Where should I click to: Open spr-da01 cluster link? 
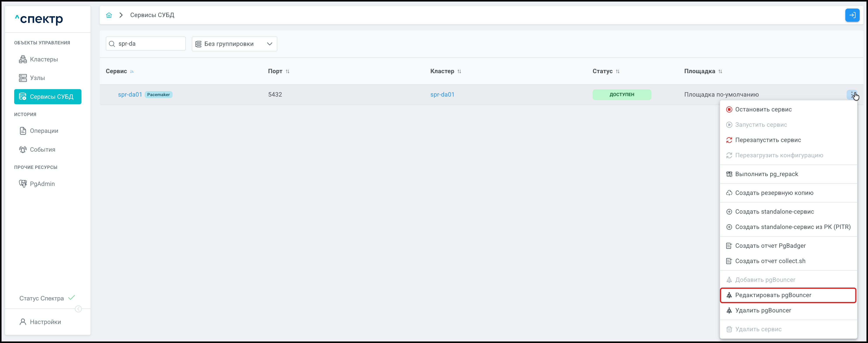(442, 94)
